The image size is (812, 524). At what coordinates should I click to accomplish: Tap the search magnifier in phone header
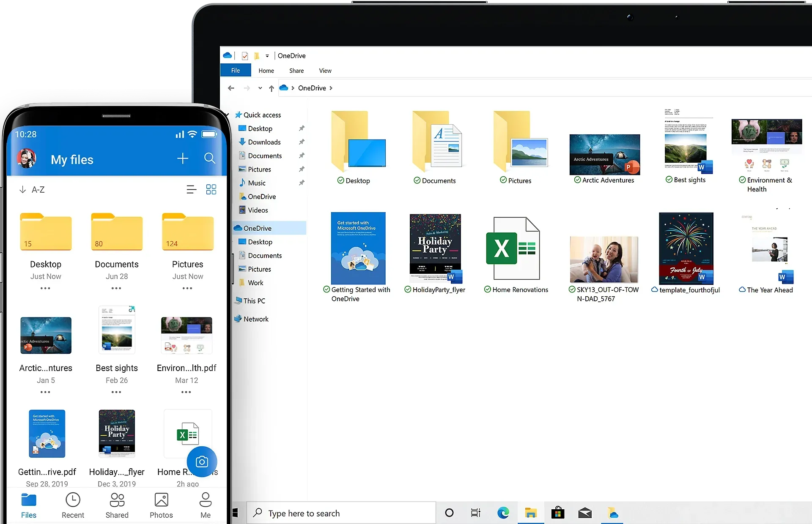click(x=210, y=158)
